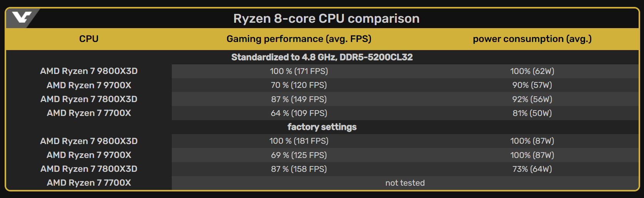This screenshot has width=644, height=198.
Task: Select the 73% (64W) power cell
Action: [x=532, y=169]
